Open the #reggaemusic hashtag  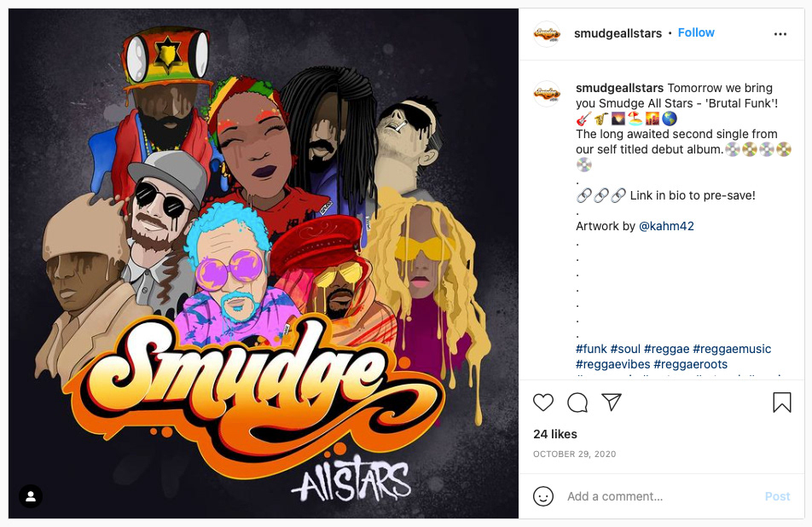[732, 349]
